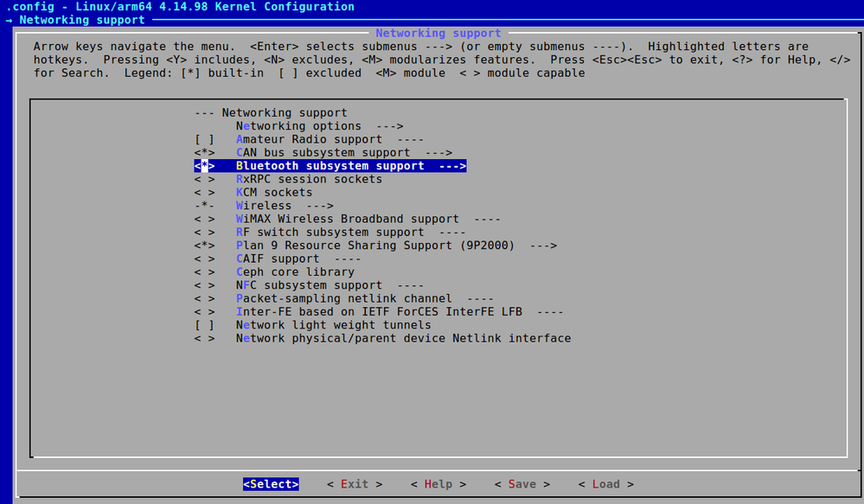Click the '--- Networking support' header line

(x=271, y=113)
